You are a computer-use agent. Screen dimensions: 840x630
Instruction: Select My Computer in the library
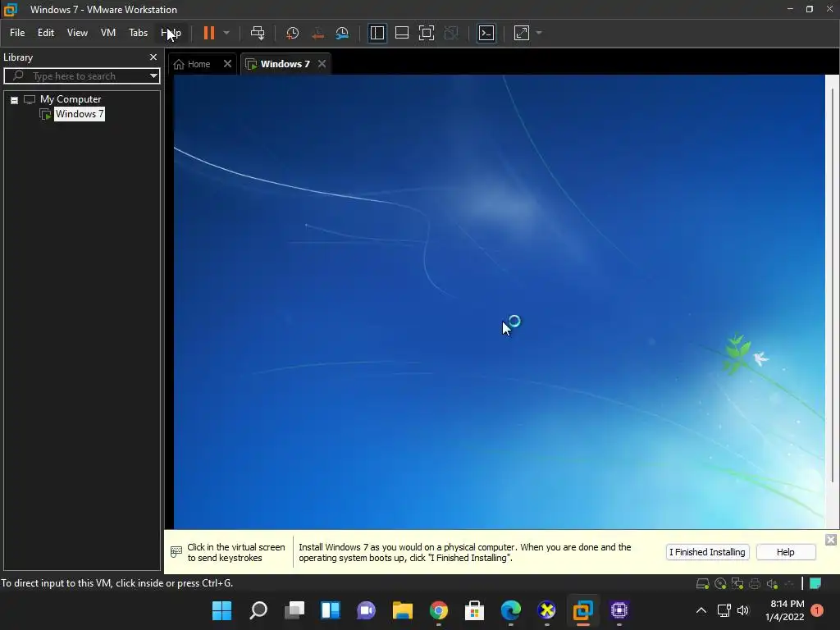point(71,99)
